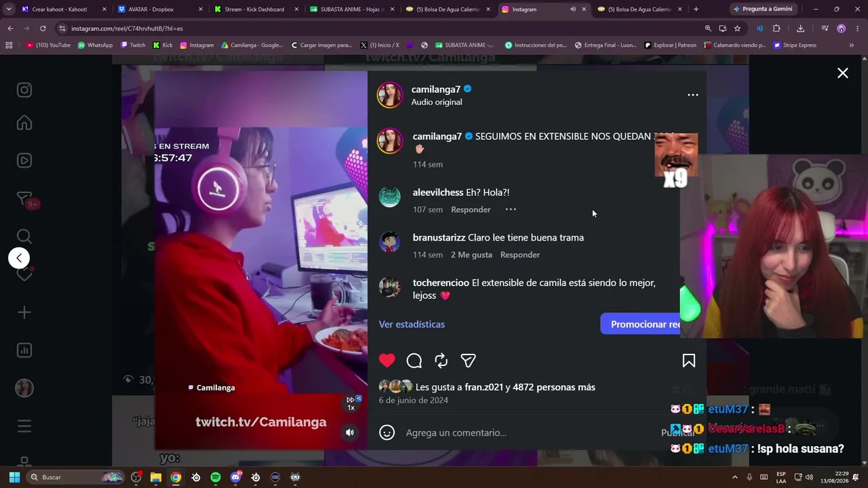Open the comment bubble icon

pyautogui.click(x=414, y=361)
